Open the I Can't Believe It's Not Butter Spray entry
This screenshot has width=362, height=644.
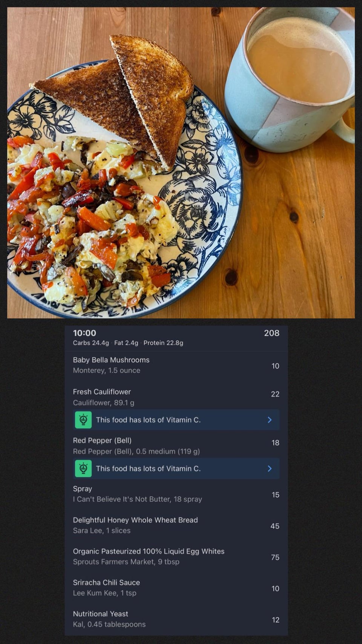tap(176, 494)
